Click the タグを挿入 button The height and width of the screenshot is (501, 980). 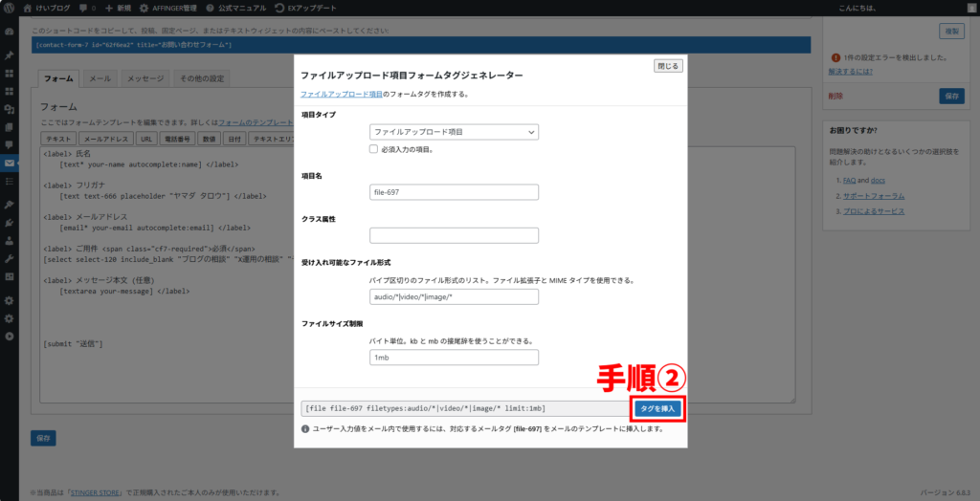click(x=657, y=408)
